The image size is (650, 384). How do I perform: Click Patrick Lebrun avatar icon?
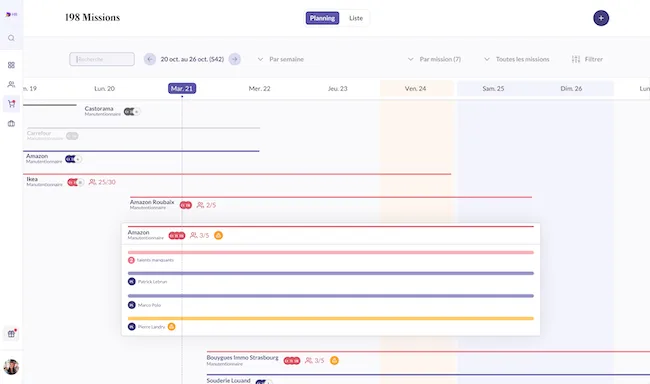(x=132, y=282)
